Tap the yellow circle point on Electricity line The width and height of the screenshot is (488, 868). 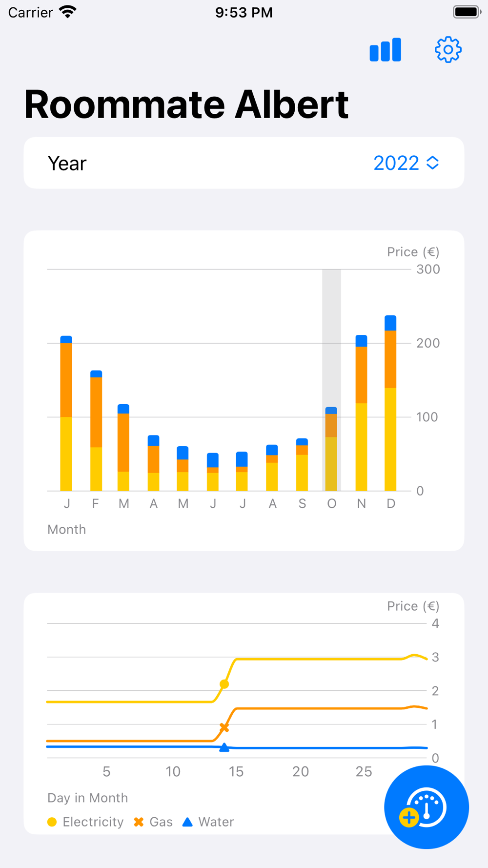pyautogui.click(x=224, y=684)
